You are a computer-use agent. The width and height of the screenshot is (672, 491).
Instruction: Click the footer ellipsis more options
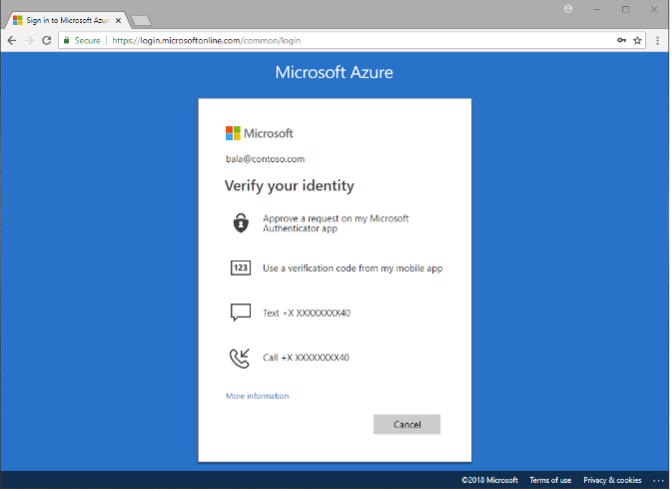[660, 482]
